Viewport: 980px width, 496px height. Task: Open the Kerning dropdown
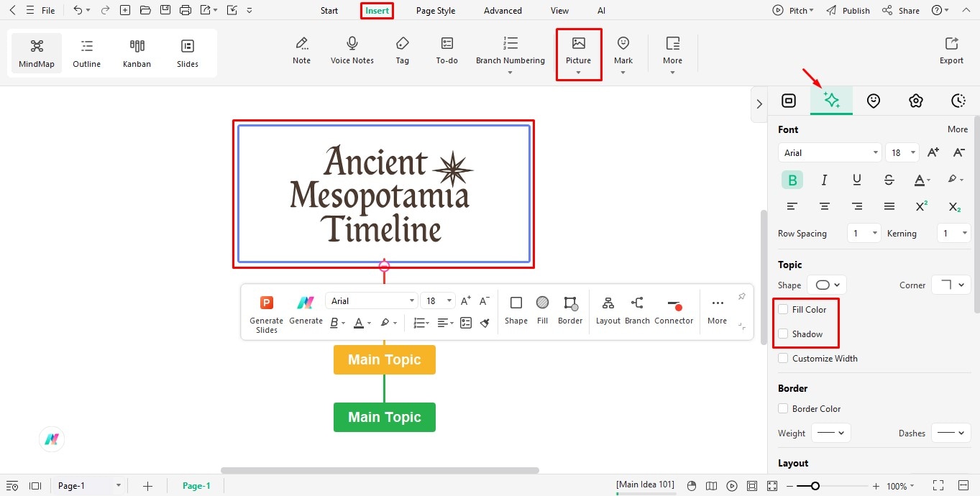954,234
